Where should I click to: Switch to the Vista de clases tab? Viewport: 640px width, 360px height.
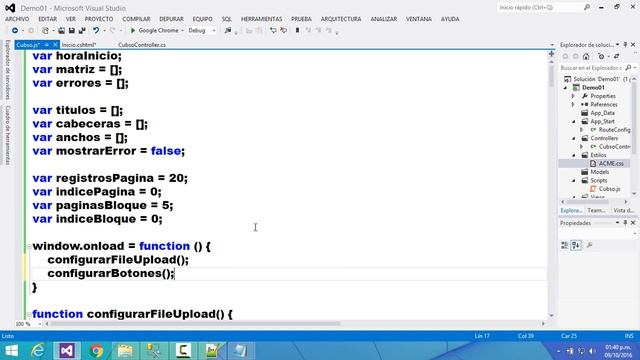(x=624, y=211)
